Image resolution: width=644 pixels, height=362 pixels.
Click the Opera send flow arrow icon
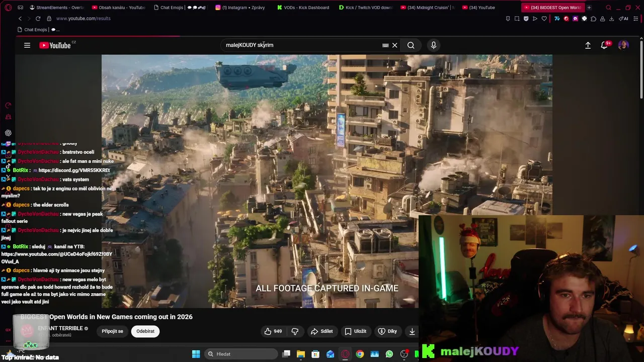[535, 19]
